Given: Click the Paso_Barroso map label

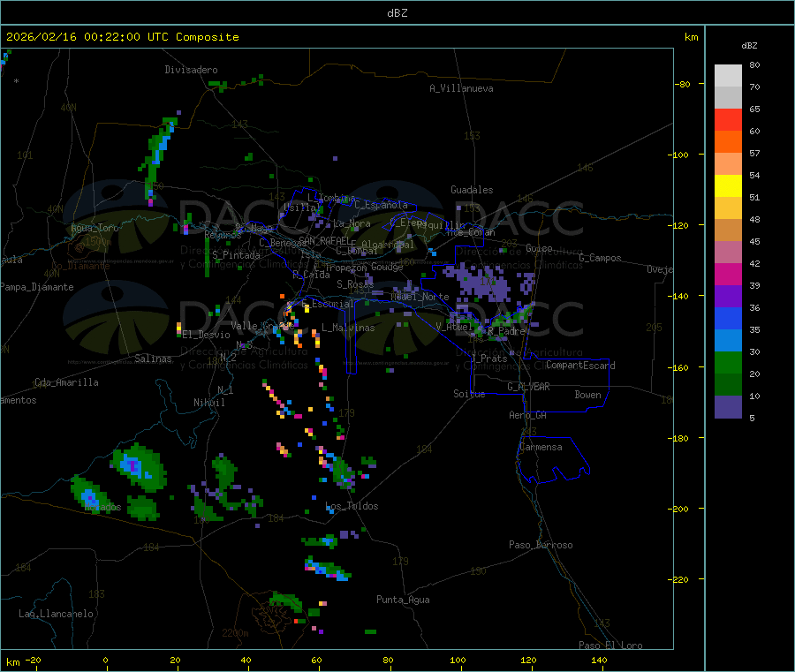Looking at the screenshot, I should coord(541,545).
